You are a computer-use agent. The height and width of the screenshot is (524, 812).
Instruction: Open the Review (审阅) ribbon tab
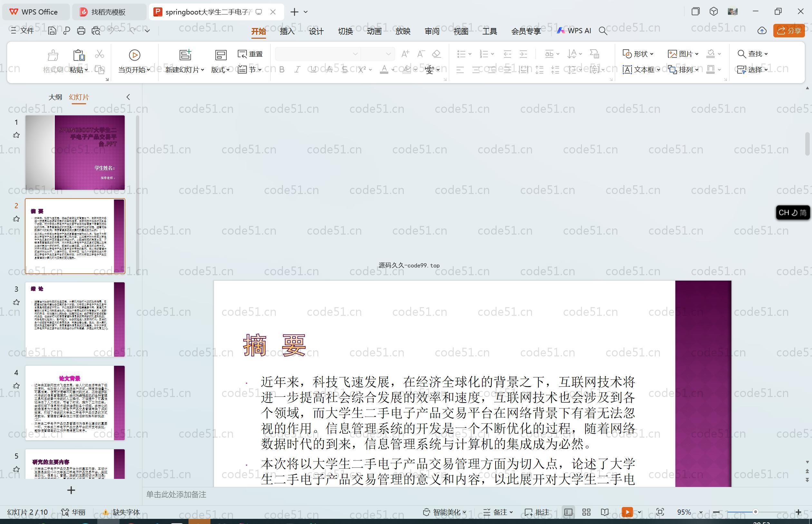432,31
